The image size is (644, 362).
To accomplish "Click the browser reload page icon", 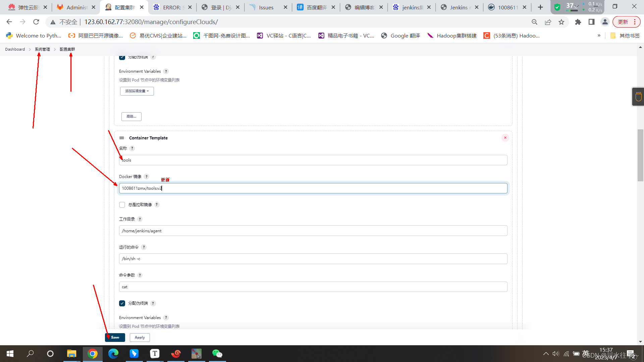I will tap(36, 22).
